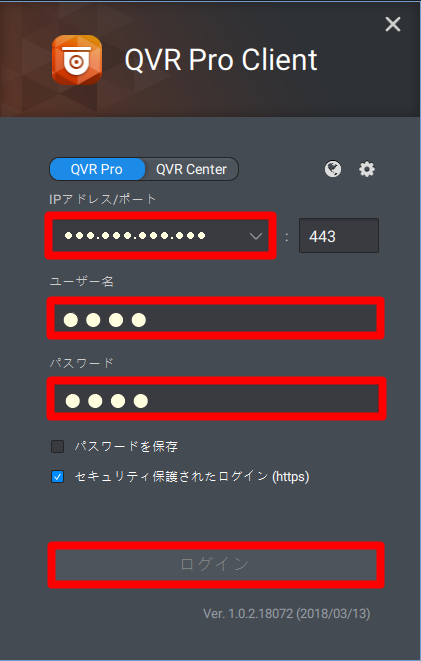Switch to the QVR Center tab

click(x=191, y=169)
